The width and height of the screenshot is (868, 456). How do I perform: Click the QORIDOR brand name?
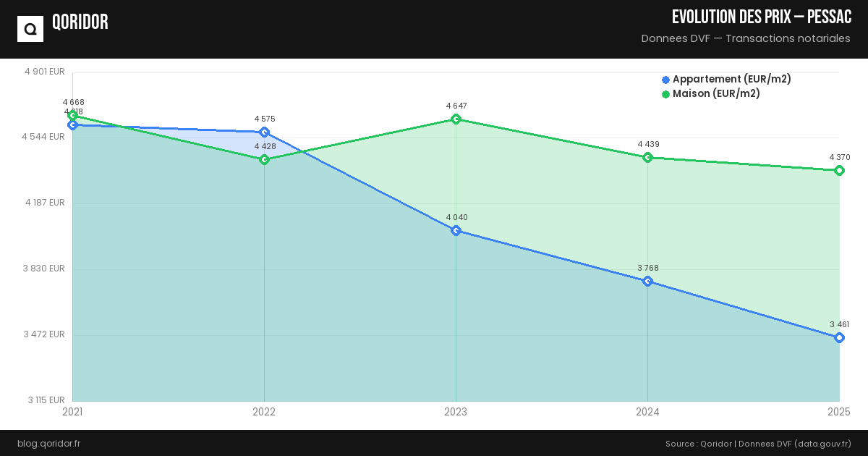pos(80,22)
